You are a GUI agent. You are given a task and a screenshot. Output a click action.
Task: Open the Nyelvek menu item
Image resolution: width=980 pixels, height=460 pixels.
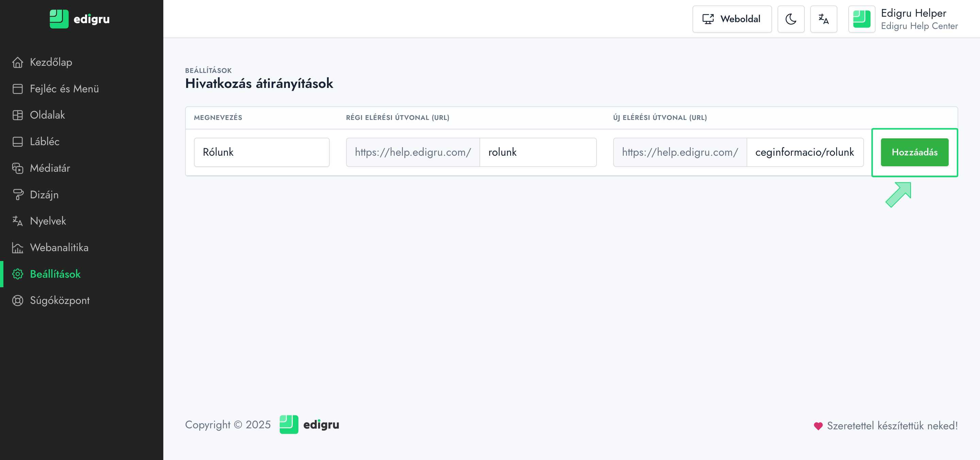pos(48,221)
